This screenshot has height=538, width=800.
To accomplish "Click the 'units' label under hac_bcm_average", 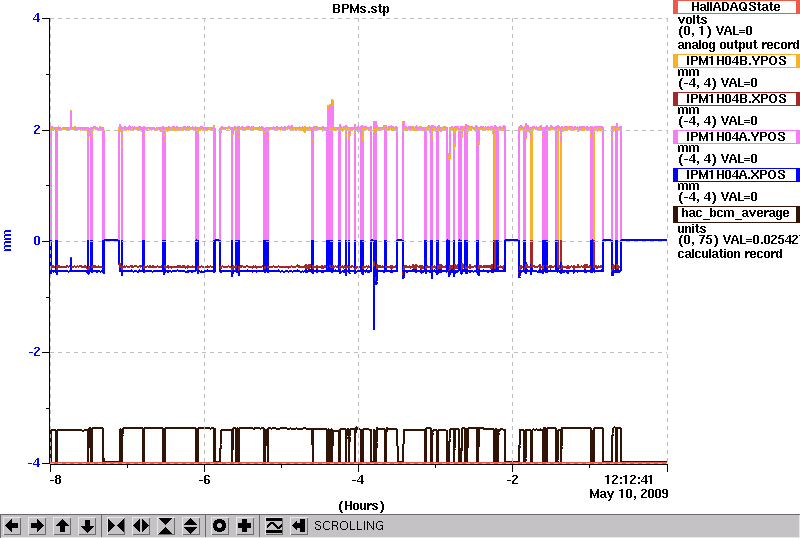I will [x=692, y=229].
